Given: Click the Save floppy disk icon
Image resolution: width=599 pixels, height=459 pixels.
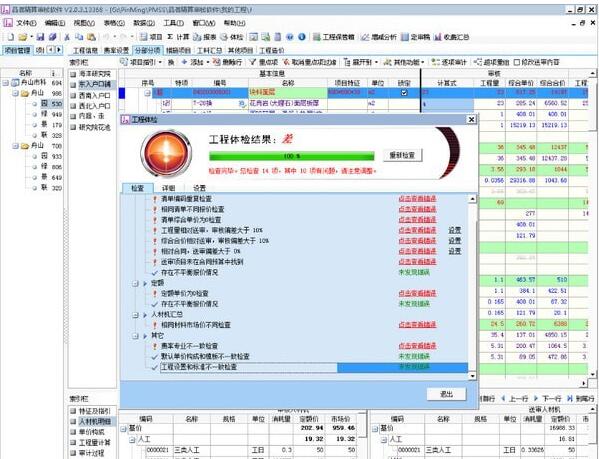Looking at the screenshot, I should click(40, 37).
